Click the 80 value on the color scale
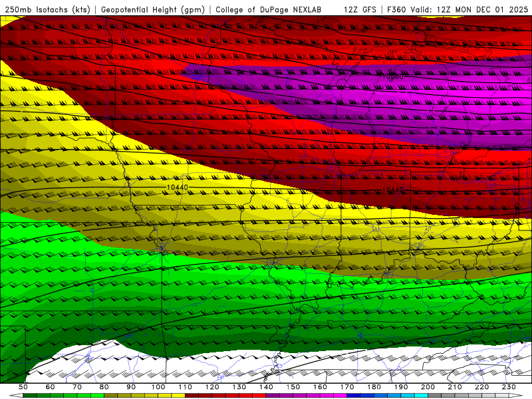 click(104, 387)
